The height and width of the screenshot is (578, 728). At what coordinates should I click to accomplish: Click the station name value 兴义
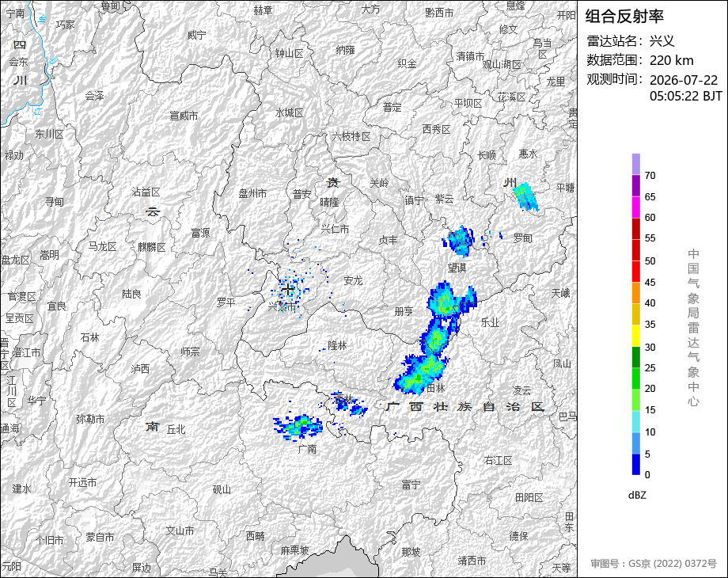662,41
